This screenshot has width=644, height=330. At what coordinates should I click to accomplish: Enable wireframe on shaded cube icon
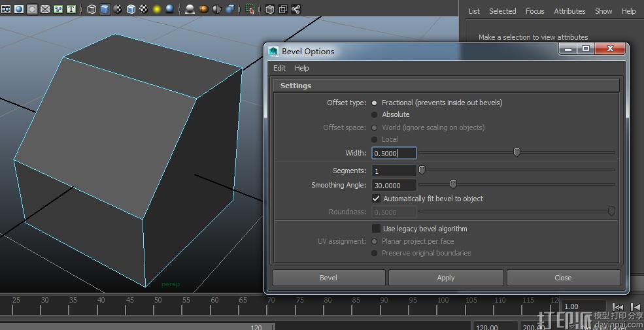pos(131,9)
